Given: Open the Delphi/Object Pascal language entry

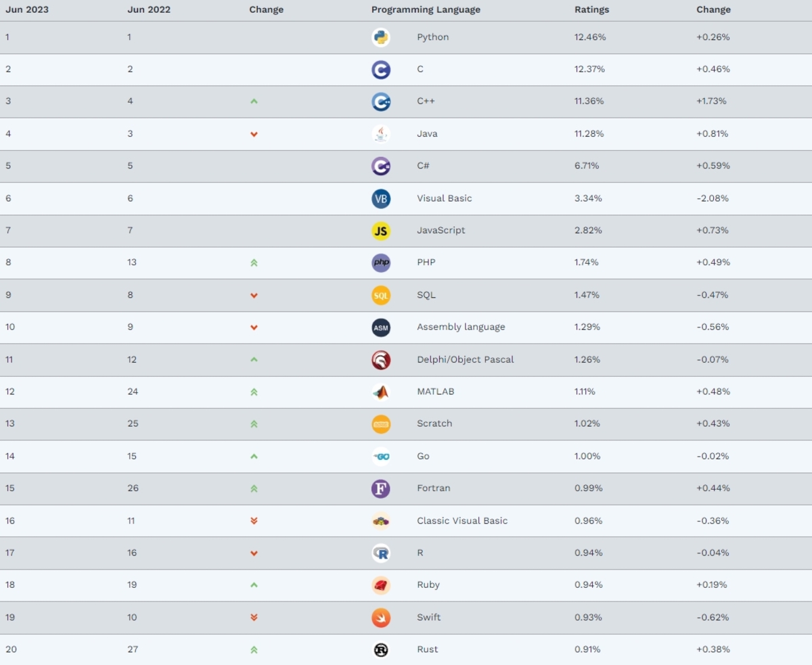Looking at the screenshot, I should click(x=466, y=359).
